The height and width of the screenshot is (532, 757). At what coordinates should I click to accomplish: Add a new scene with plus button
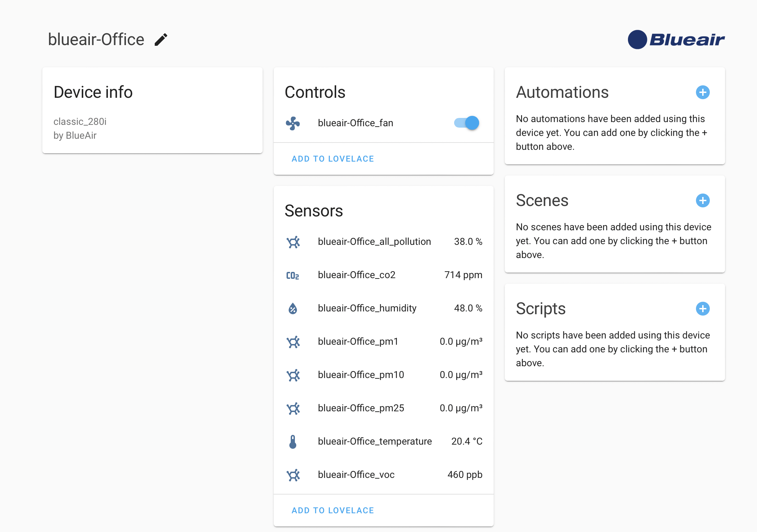pos(703,200)
